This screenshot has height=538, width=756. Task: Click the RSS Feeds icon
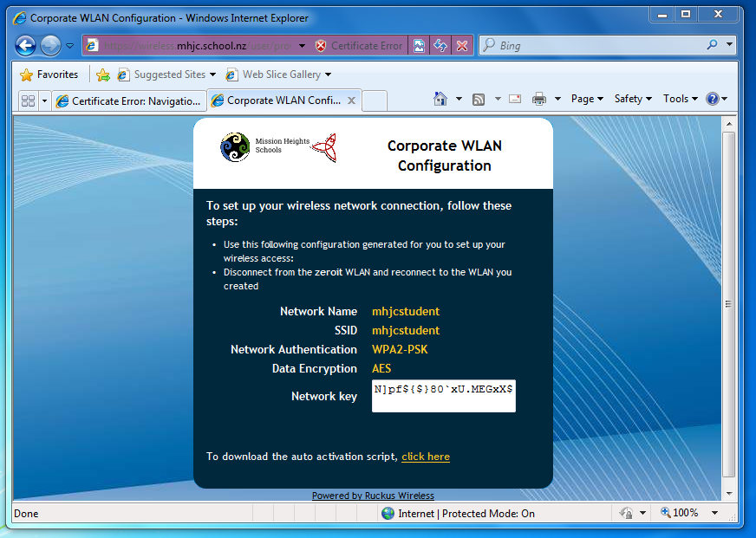[478, 99]
